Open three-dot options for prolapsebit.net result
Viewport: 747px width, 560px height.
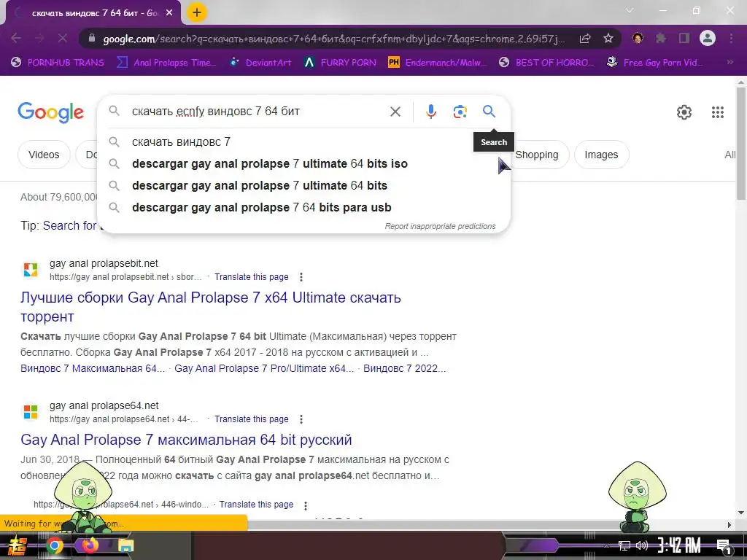click(301, 276)
